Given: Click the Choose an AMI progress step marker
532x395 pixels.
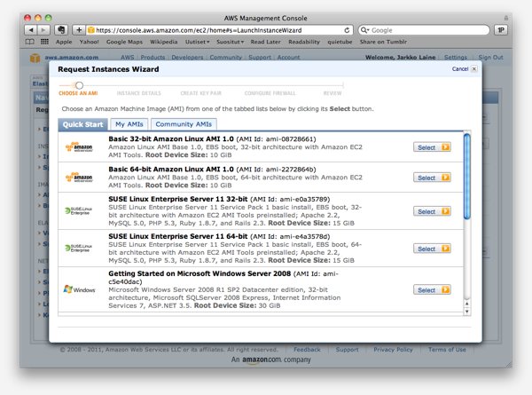Looking at the screenshot, I should tap(79, 85).
